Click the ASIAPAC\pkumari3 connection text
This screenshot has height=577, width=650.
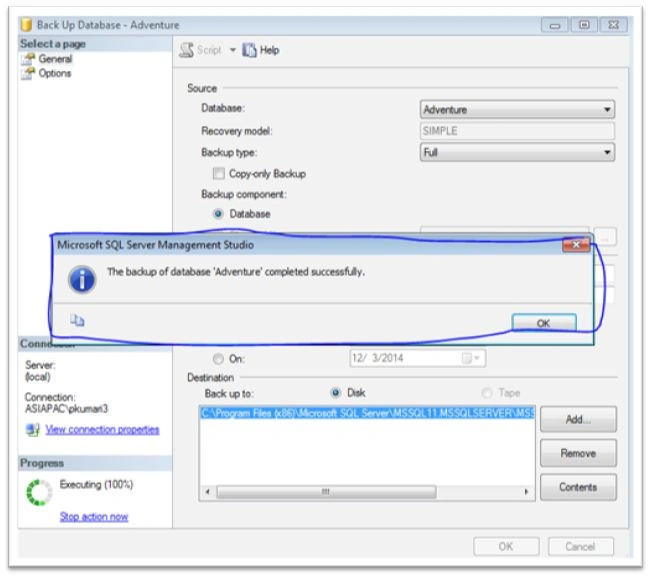tap(66, 409)
